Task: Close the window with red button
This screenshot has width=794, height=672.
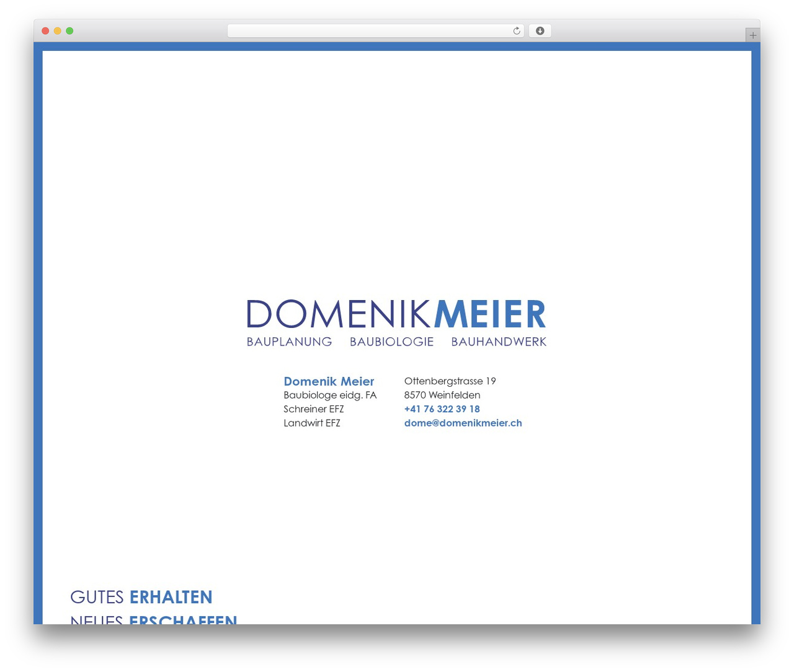Action: [45, 31]
